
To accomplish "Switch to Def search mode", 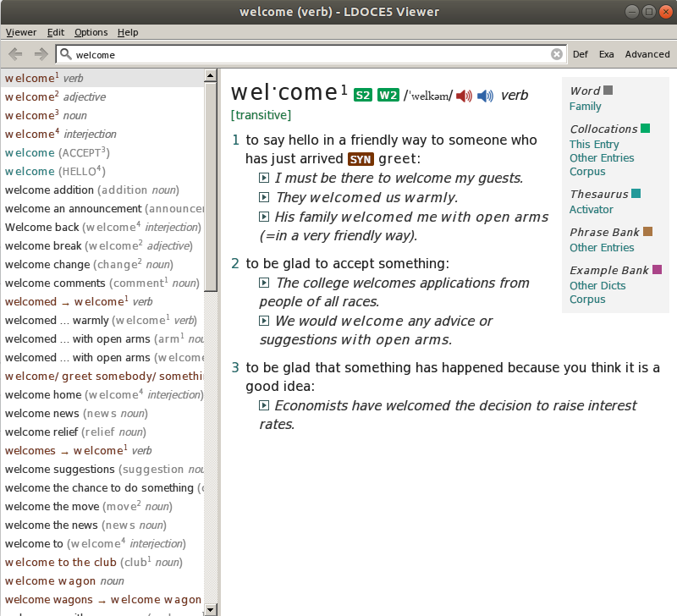I will pyautogui.click(x=581, y=54).
